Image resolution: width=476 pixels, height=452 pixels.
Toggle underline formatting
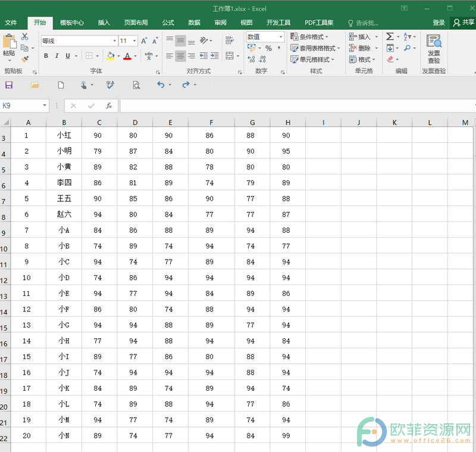click(x=68, y=56)
